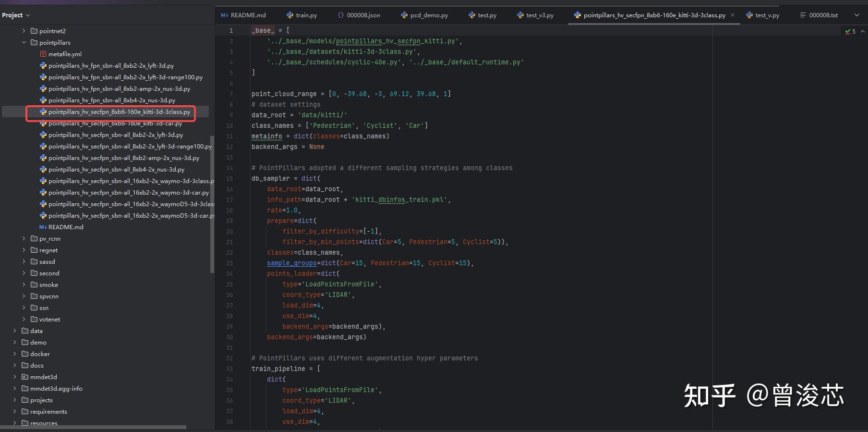Screen dimensions: 868x432
Task: Show hidden editor tabs with the chevron
Action: click(x=857, y=15)
